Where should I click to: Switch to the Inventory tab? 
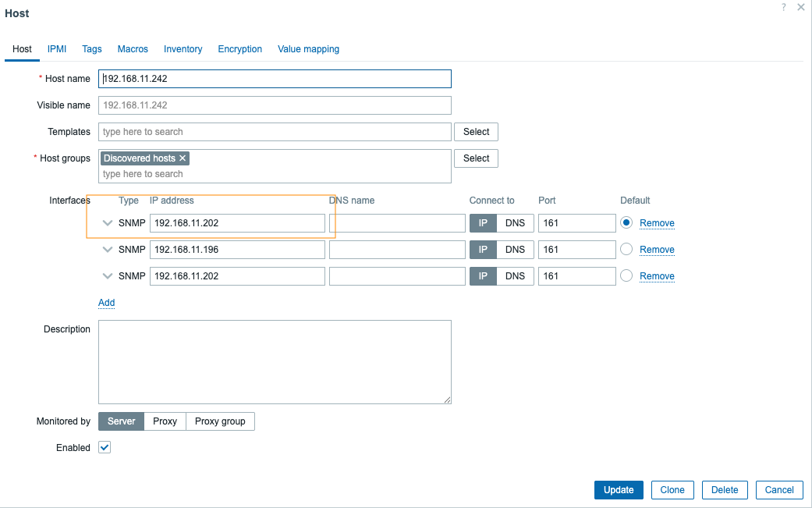coord(183,49)
